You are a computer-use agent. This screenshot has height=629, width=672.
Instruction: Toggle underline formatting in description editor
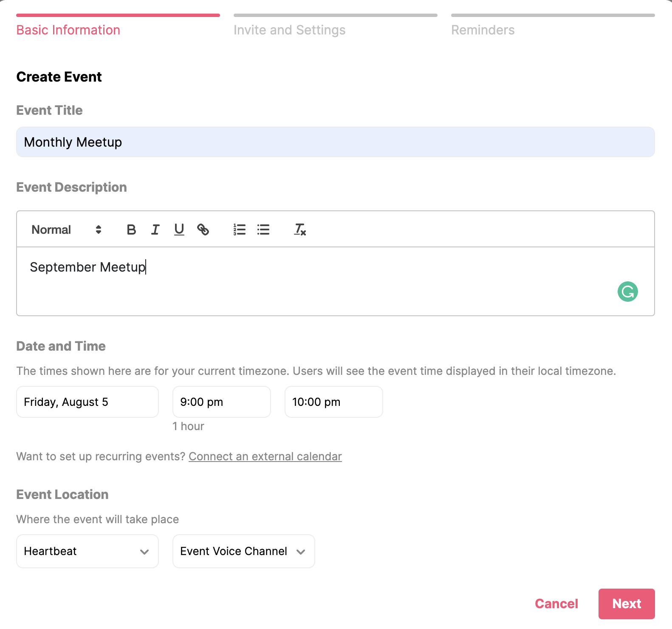179,229
